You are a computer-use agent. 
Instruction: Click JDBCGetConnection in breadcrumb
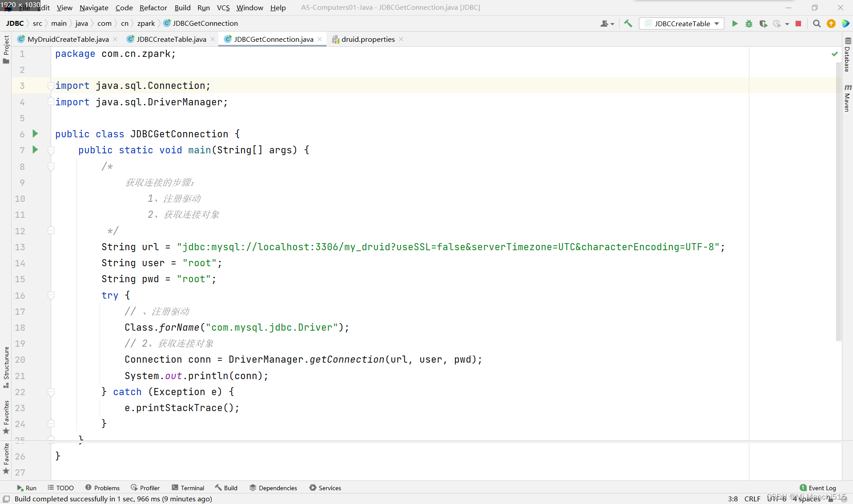[x=201, y=23]
